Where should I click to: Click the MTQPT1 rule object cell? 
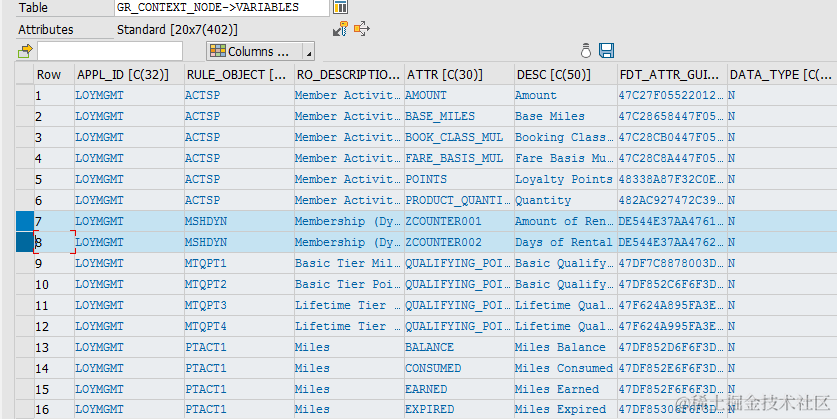[239, 263]
